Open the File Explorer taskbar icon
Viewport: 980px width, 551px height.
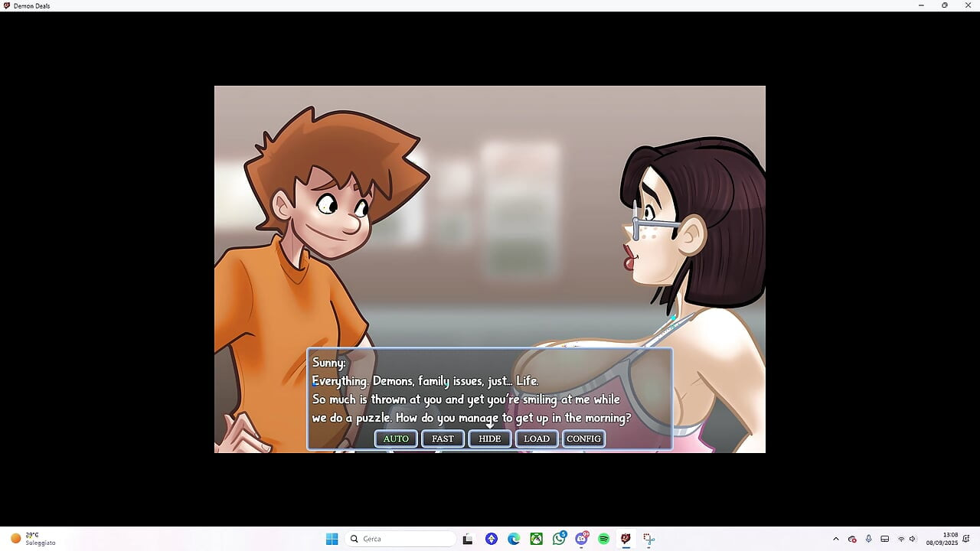pyautogui.click(x=468, y=539)
